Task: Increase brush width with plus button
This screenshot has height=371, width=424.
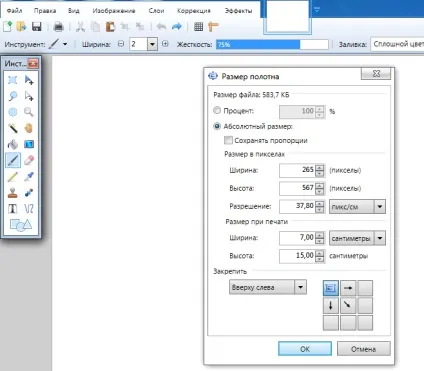Action: pyautogui.click(x=165, y=44)
